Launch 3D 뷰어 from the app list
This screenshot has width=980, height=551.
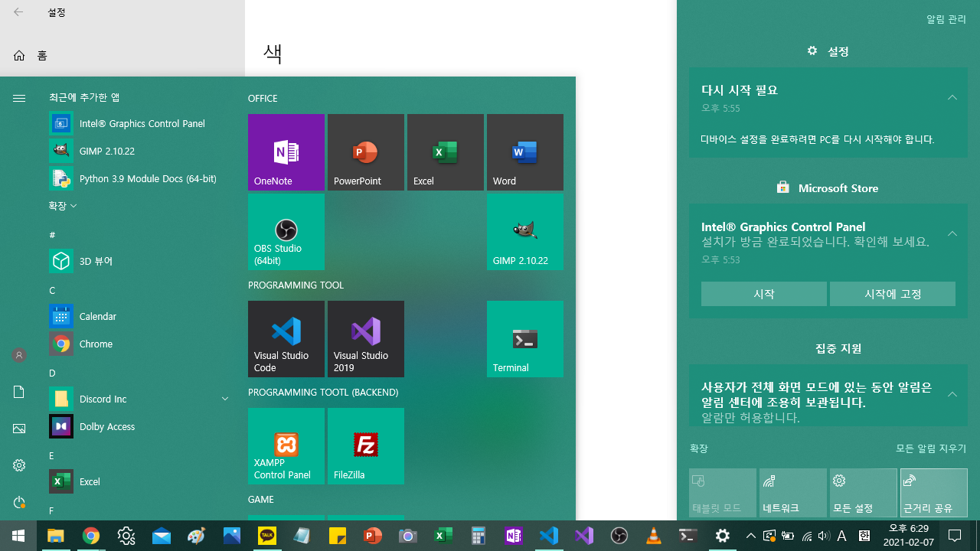pyautogui.click(x=141, y=261)
